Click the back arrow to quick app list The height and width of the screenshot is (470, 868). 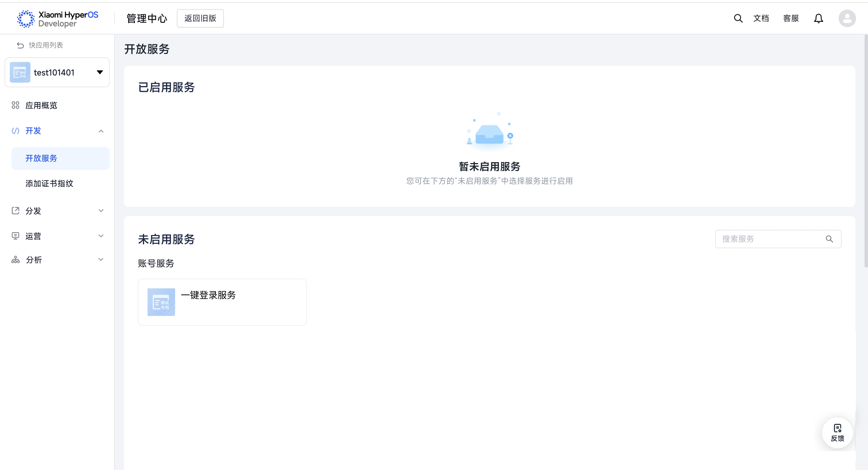point(20,45)
